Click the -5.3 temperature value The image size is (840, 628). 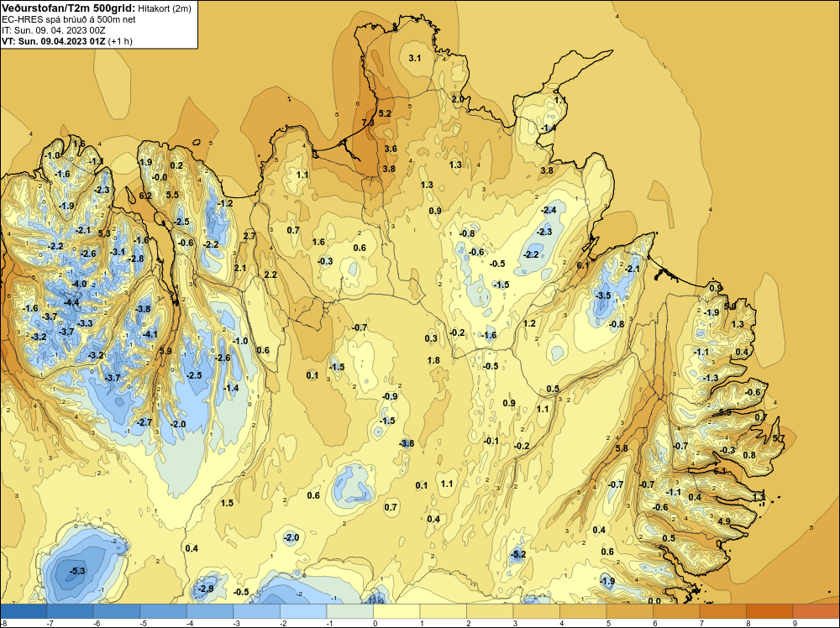tap(77, 571)
